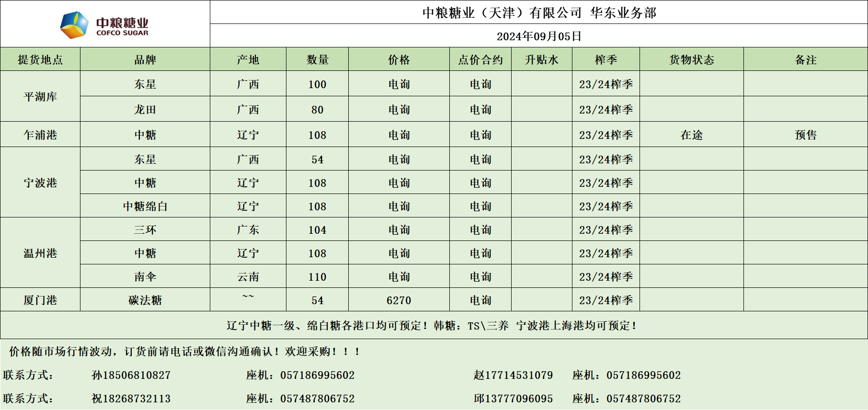868x410 pixels.
Task: Select the 货物状态 column header
Action: (x=692, y=60)
